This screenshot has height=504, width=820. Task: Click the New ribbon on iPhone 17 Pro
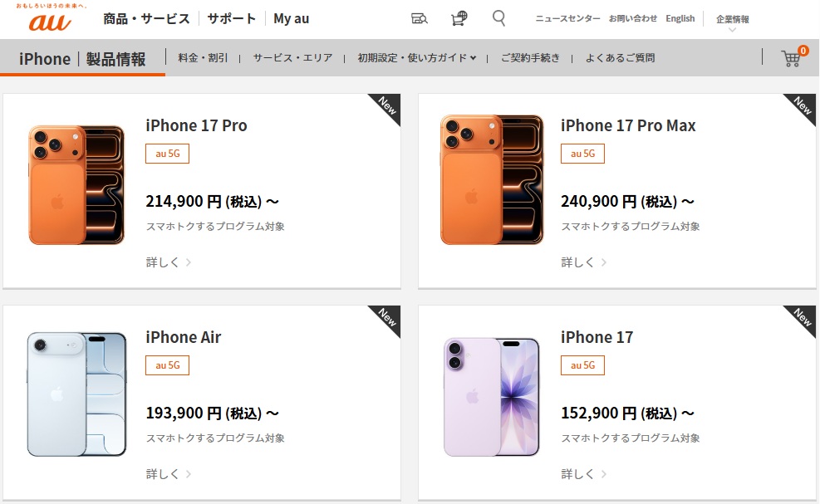point(387,106)
